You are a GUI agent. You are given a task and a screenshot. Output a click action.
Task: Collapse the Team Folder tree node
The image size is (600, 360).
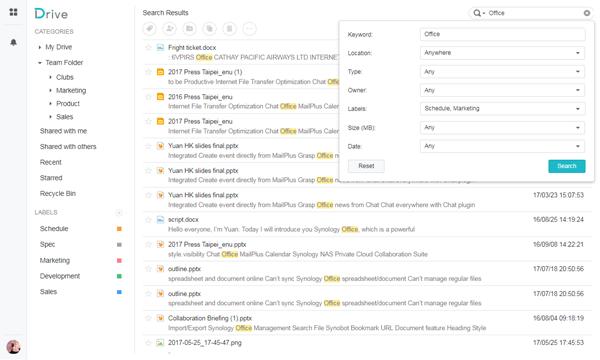coord(39,62)
